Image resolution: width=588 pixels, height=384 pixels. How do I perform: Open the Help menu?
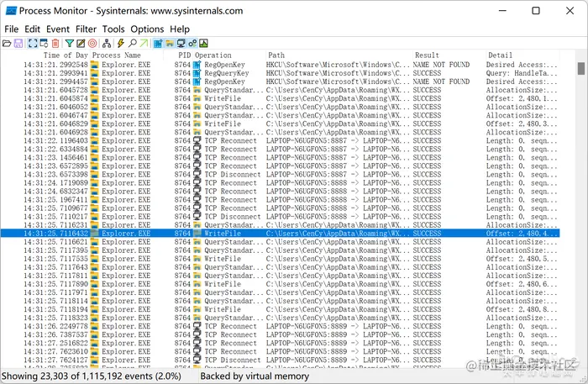point(180,29)
